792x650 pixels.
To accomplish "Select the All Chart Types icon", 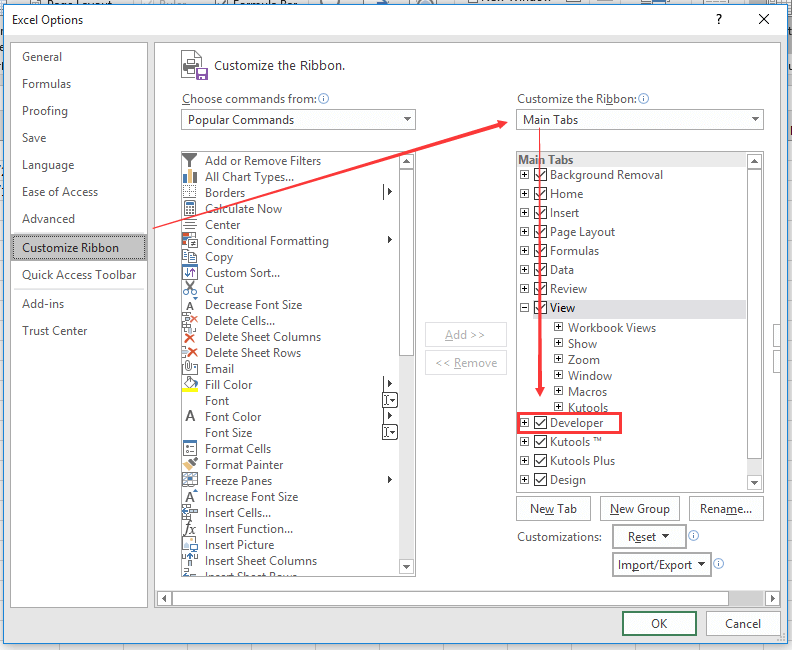I will [x=190, y=177].
